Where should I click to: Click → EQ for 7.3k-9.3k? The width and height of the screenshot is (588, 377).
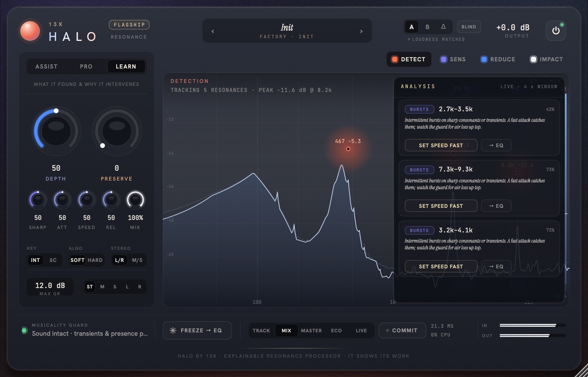(496, 206)
